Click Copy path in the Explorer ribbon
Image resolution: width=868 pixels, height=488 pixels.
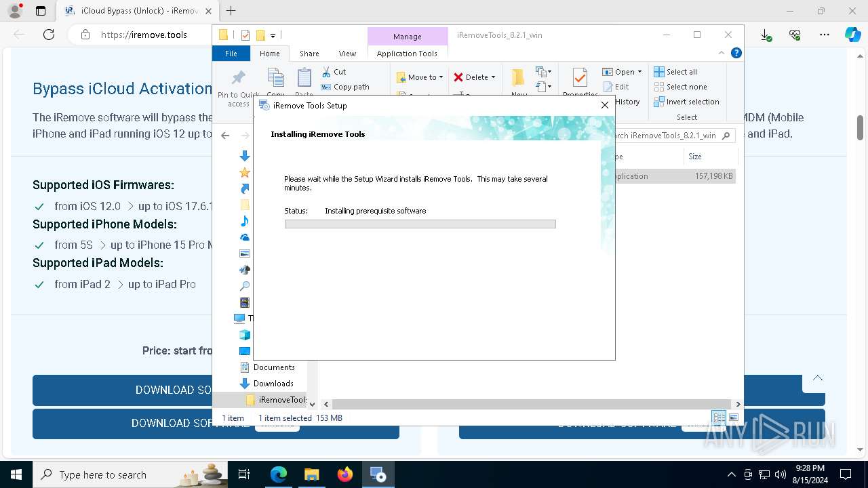coord(345,87)
